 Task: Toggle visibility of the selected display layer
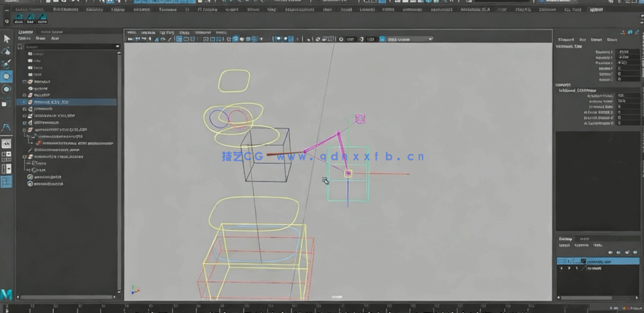561,261
